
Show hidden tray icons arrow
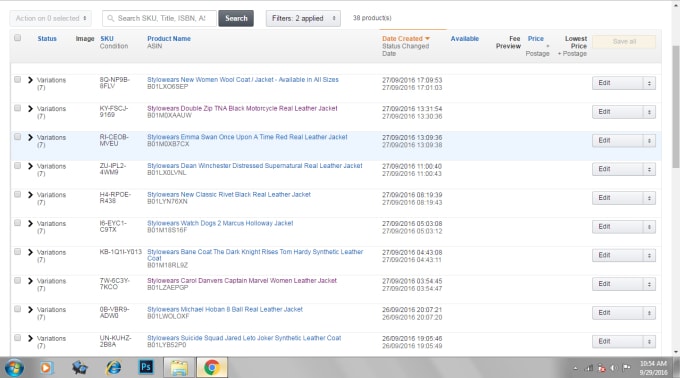(x=575, y=368)
